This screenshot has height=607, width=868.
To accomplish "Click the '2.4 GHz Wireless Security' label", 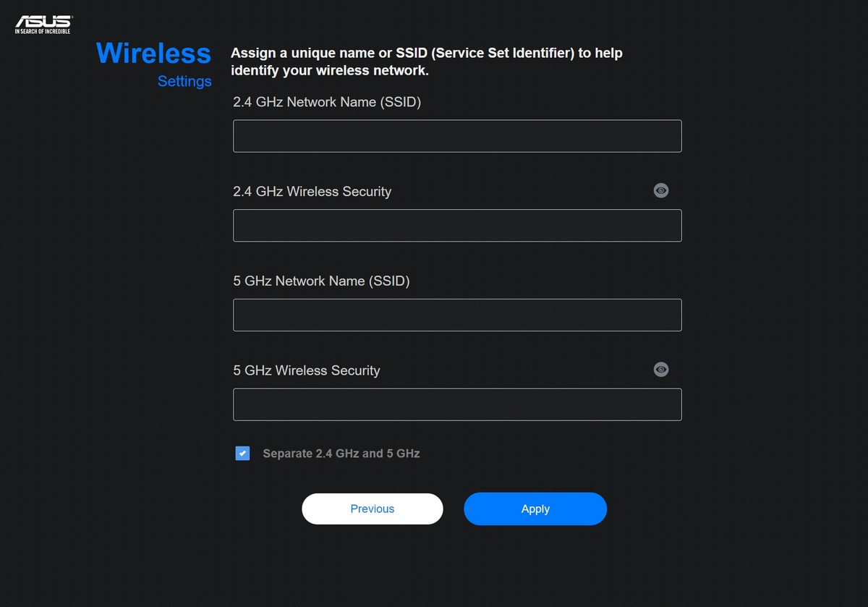I will [312, 192].
